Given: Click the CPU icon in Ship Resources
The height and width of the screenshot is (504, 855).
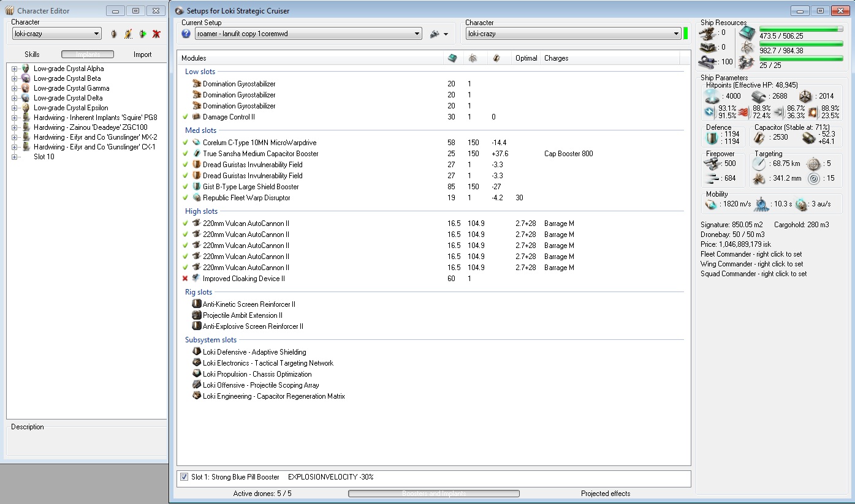Looking at the screenshot, I should tap(747, 33).
